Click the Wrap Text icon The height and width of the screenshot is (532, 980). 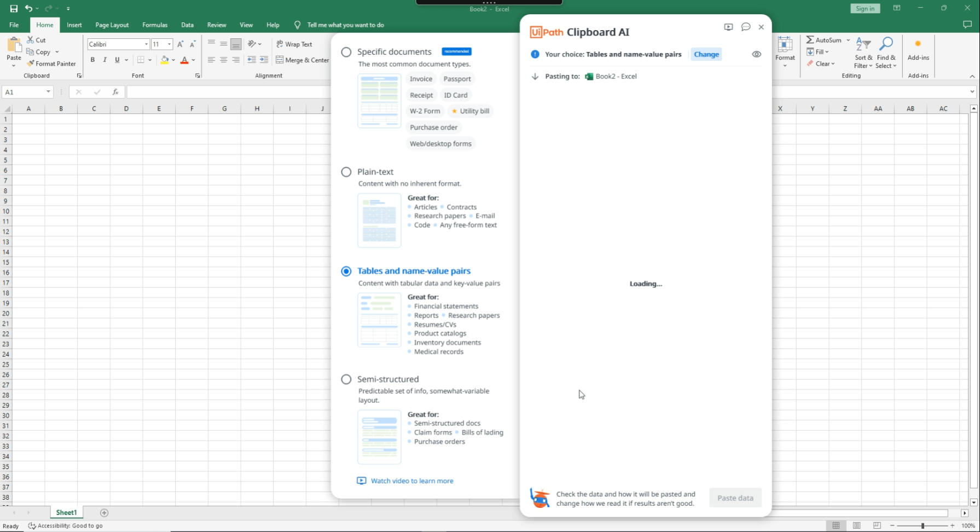pos(280,44)
